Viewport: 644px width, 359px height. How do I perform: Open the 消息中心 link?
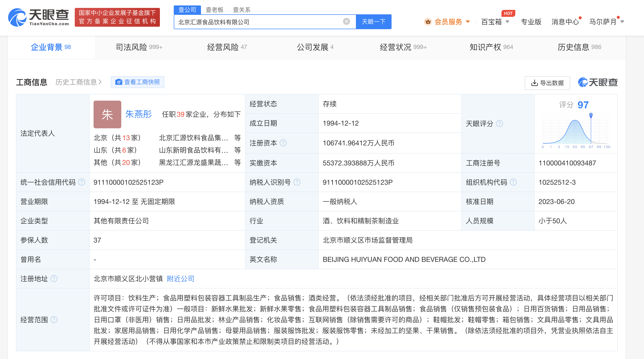[565, 22]
